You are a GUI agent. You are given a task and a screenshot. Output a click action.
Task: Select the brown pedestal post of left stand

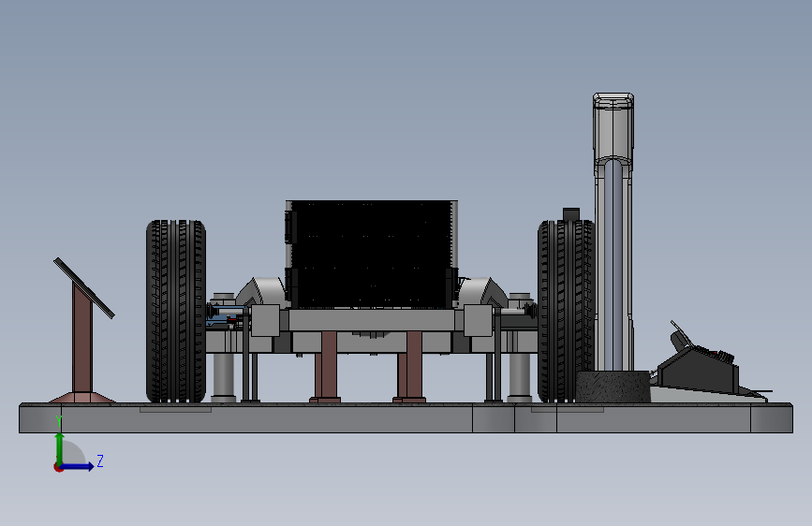pyautogui.click(x=82, y=339)
